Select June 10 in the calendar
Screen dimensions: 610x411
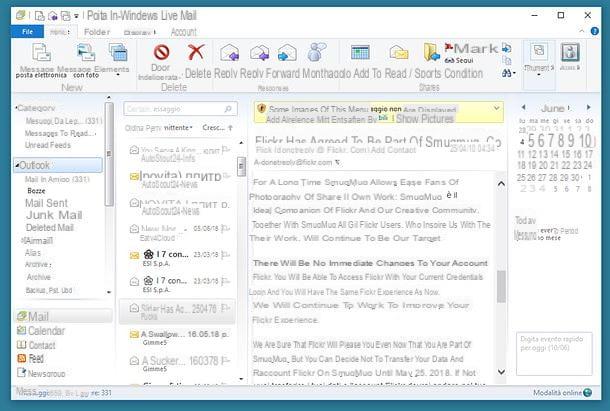[x=585, y=141]
